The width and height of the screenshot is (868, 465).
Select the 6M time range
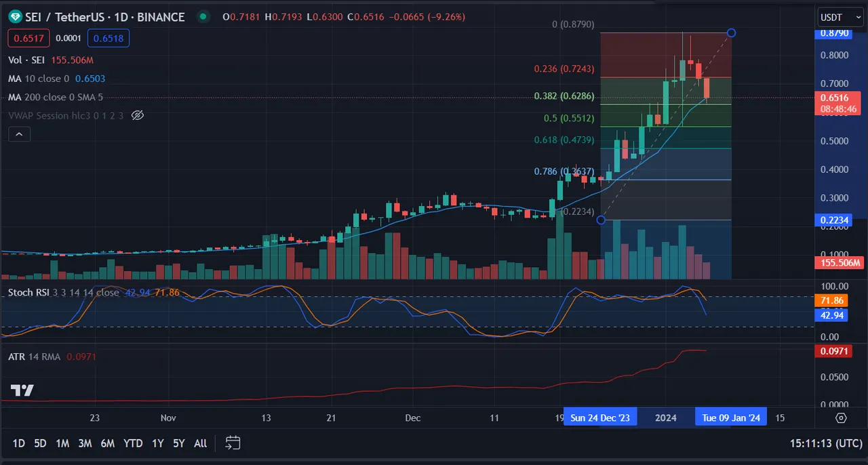107,443
